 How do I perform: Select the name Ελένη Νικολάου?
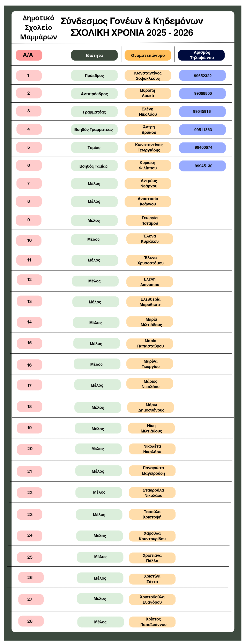148,112
